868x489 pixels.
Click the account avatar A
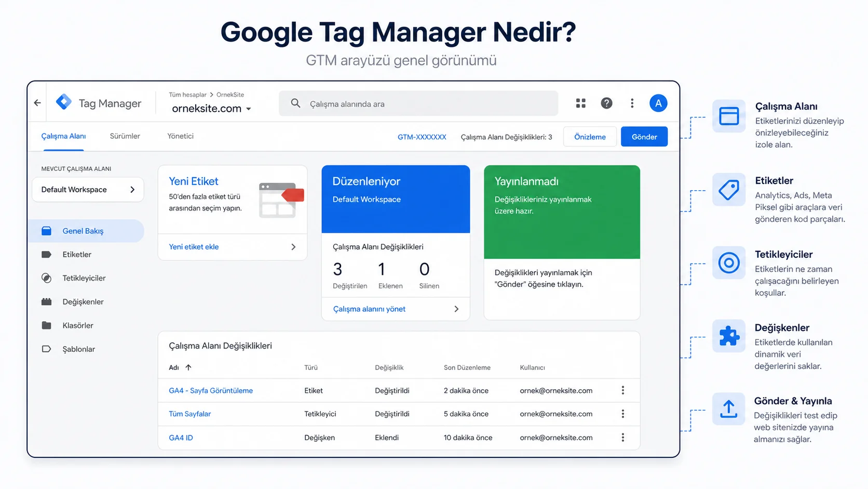[x=658, y=103]
